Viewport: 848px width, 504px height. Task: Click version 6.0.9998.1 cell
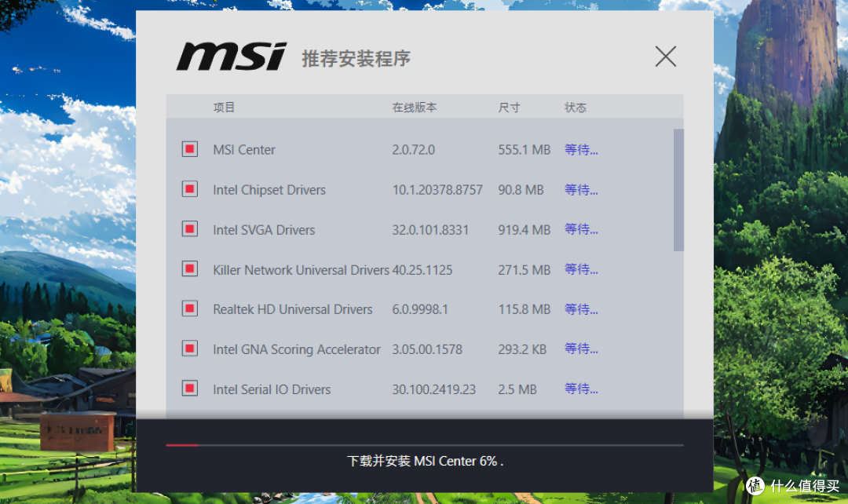[420, 309]
